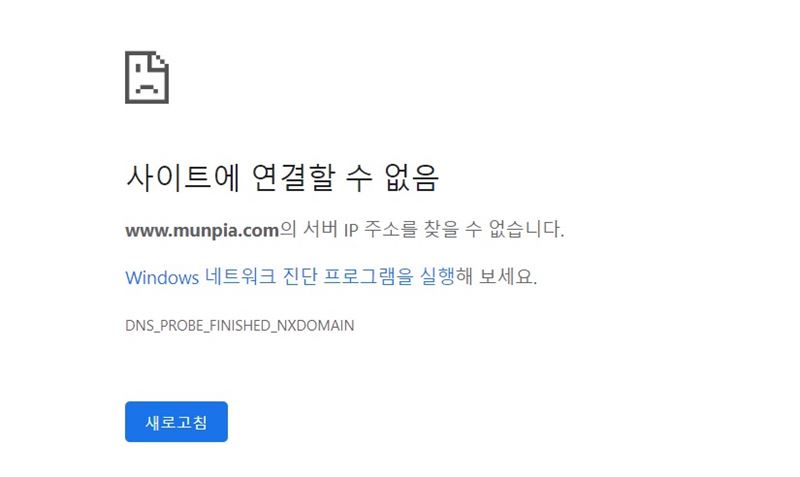Viewport: 800px width, 477px height.
Task: Click the word 진단 in the blue link
Action: [x=300, y=277]
